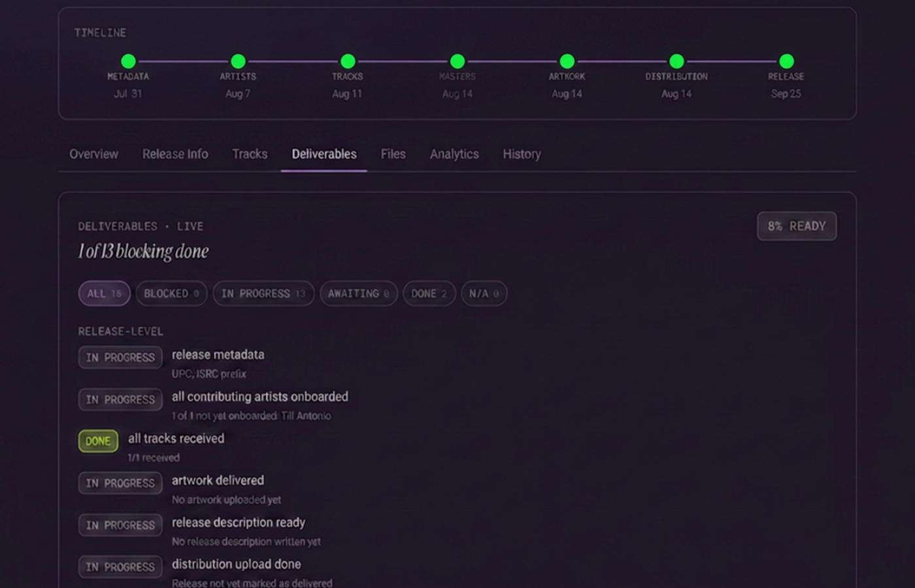This screenshot has height=588, width=915.
Task: Select the Release timeline milestone dot
Action: [786, 61]
